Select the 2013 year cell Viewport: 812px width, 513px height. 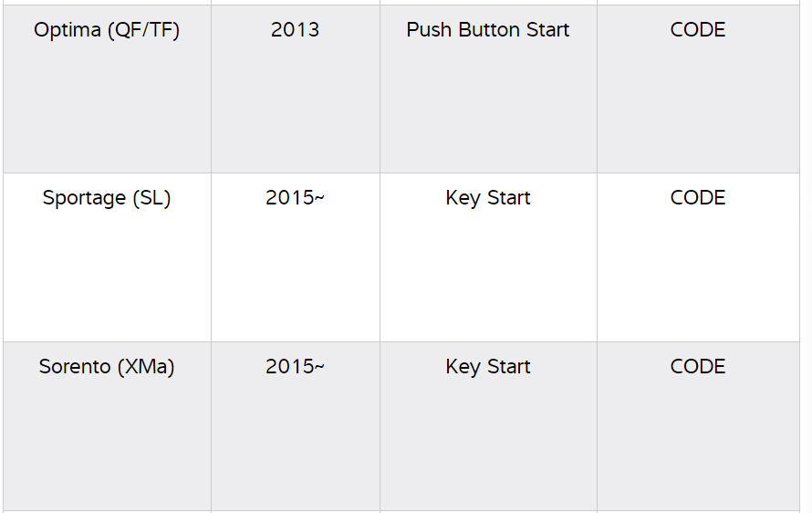[295, 30]
